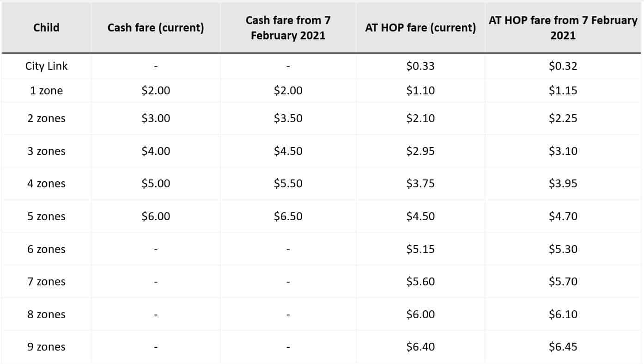This screenshot has height=364, width=644.
Task: Select the "9 zones" row label
Action: coord(46,347)
